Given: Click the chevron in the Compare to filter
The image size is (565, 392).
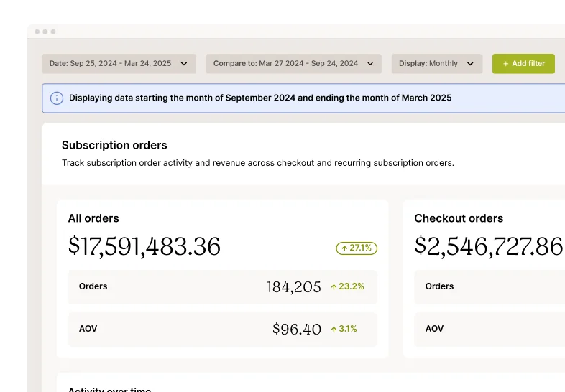Looking at the screenshot, I should pyautogui.click(x=370, y=64).
